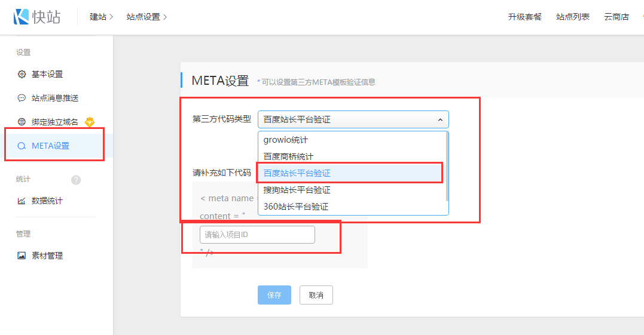Click the 快站 logo icon
The height and width of the screenshot is (335, 644).
[x=22, y=17]
